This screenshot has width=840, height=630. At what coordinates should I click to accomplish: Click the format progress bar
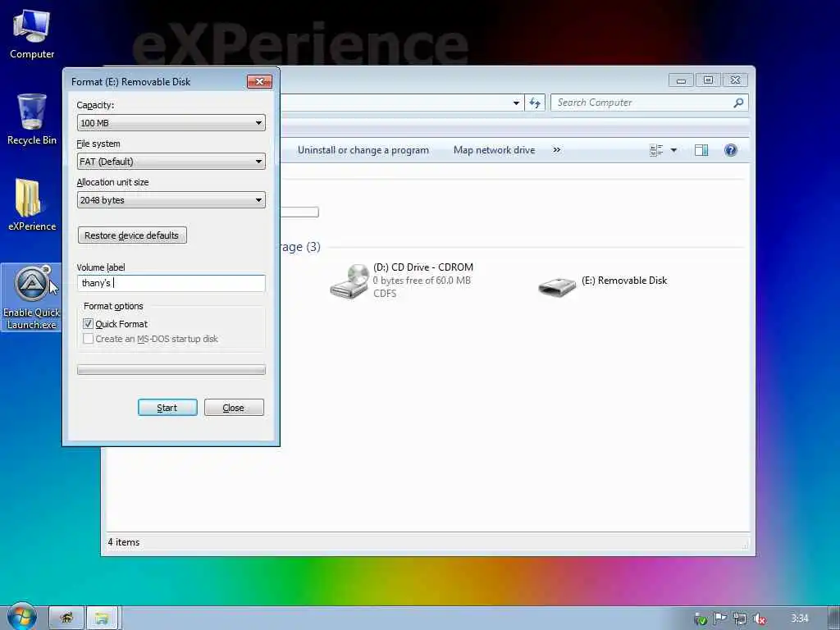(171, 370)
